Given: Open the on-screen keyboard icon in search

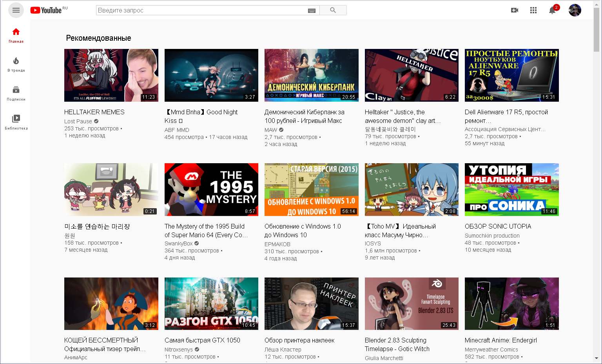Looking at the screenshot, I should tap(312, 11).
